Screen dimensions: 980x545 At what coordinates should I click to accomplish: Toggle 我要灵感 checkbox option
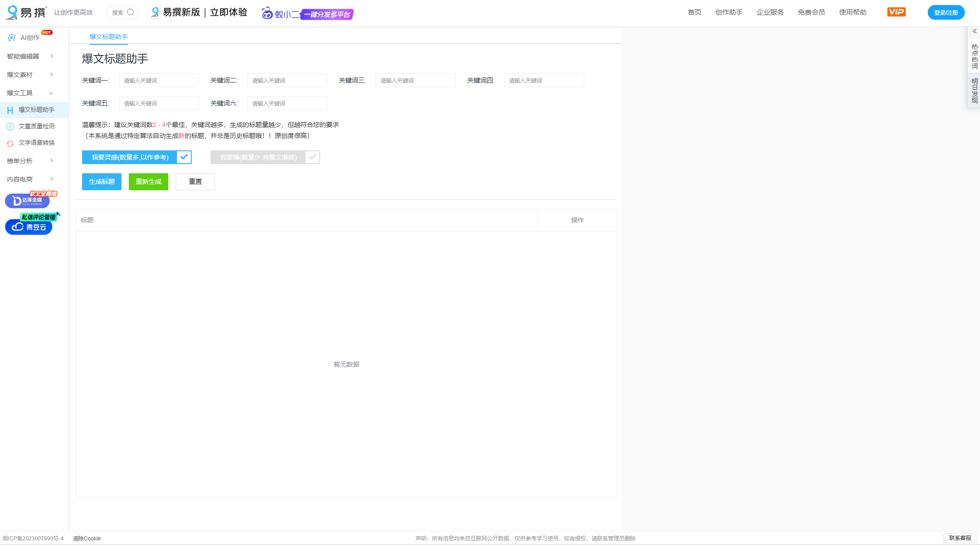pyautogui.click(x=184, y=157)
